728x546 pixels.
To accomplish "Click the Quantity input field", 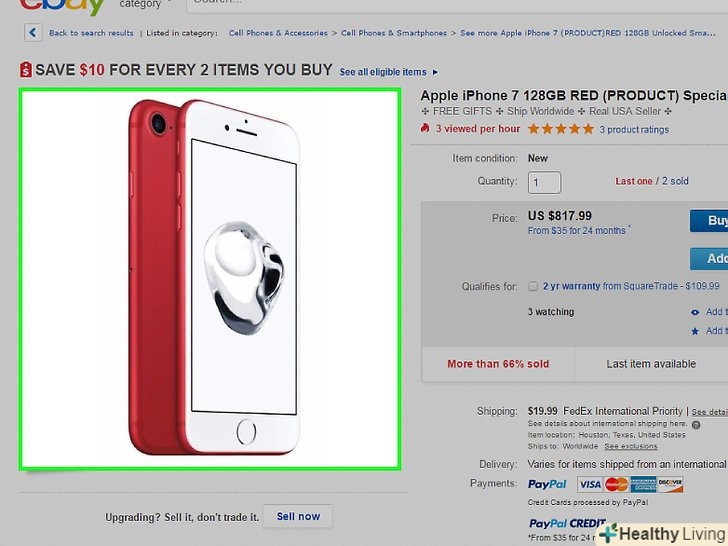I will pyautogui.click(x=545, y=182).
